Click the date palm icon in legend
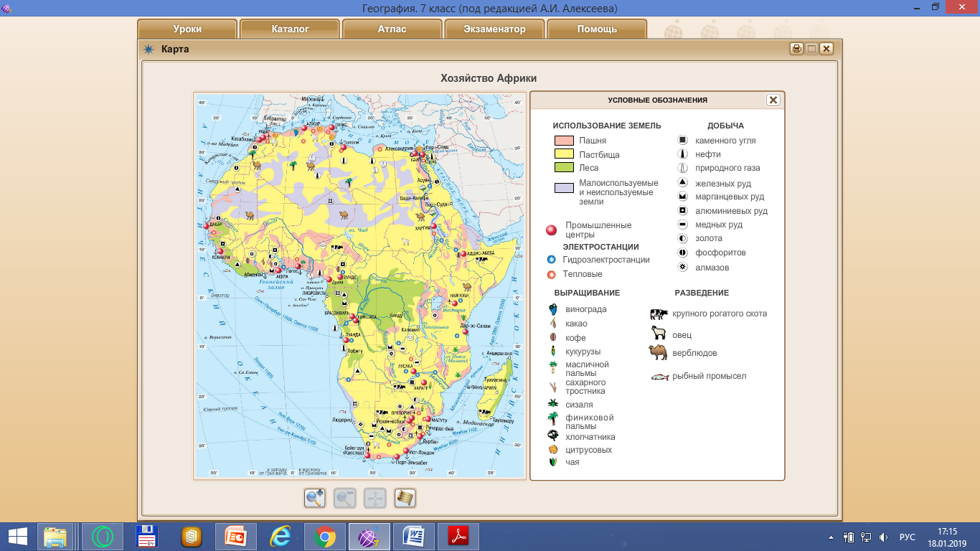Image resolution: width=980 pixels, height=551 pixels. 552,419
